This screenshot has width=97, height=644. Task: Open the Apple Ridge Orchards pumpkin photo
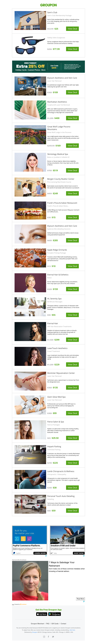tap(30, 258)
